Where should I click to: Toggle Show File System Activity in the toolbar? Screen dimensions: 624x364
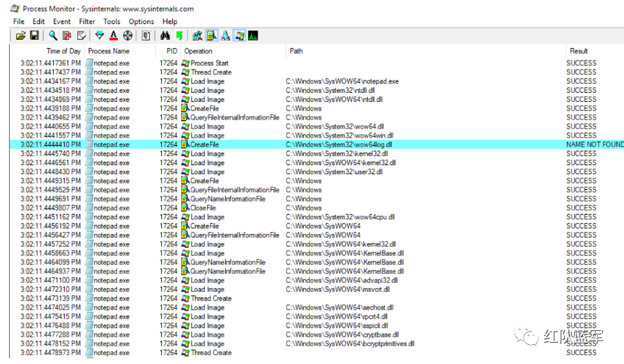[x=211, y=36]
